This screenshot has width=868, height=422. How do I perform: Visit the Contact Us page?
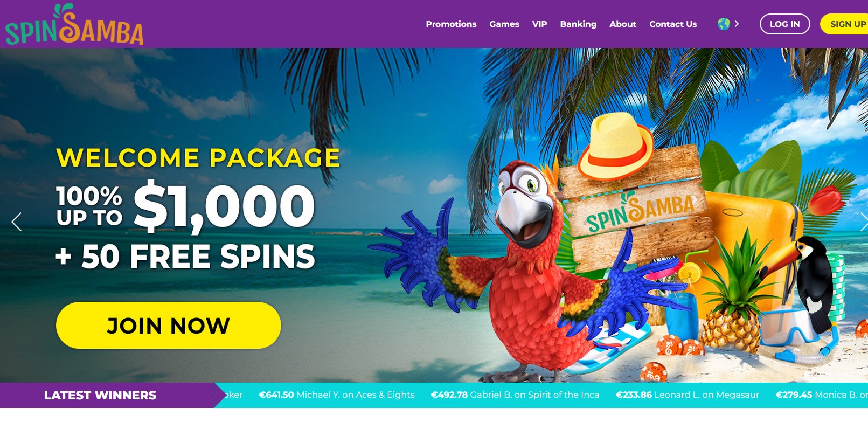(x=673, y=24)
